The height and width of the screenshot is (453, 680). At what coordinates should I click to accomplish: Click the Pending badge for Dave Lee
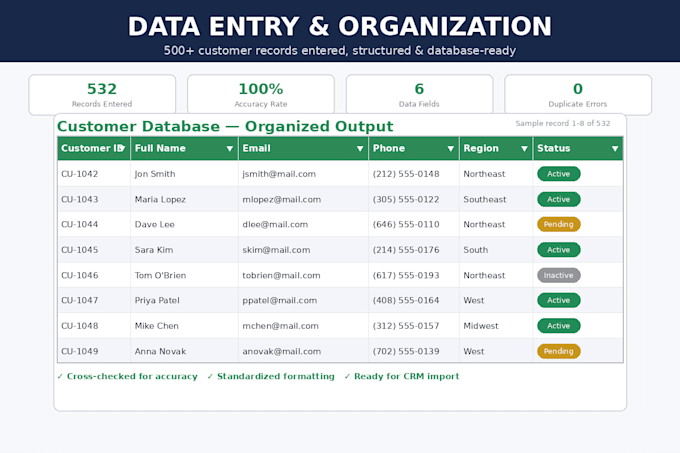point(559,225)
